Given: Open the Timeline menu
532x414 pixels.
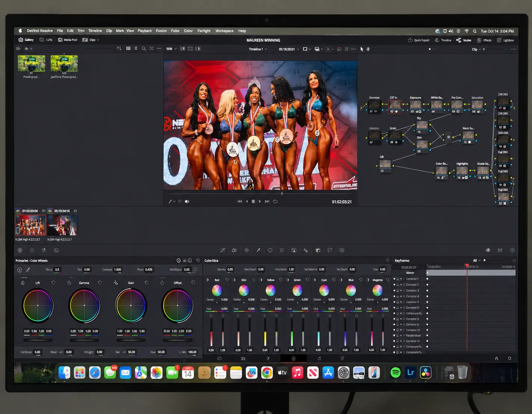Looking at the screenshot, I should (95, 31).
